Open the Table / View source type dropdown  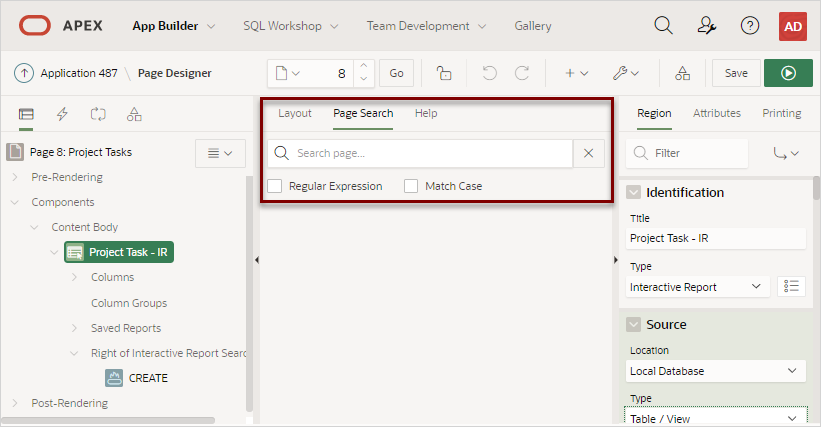click(x=715, y=417)
